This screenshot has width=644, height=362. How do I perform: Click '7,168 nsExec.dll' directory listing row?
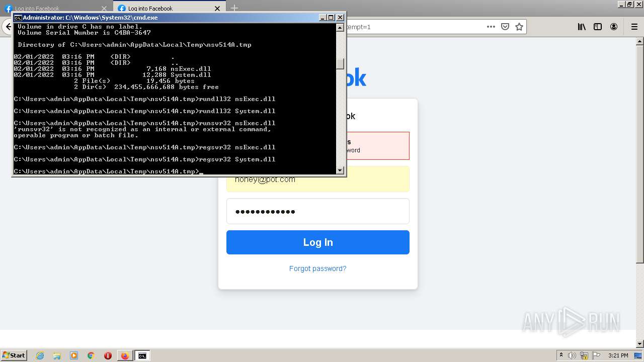(112, 69)
